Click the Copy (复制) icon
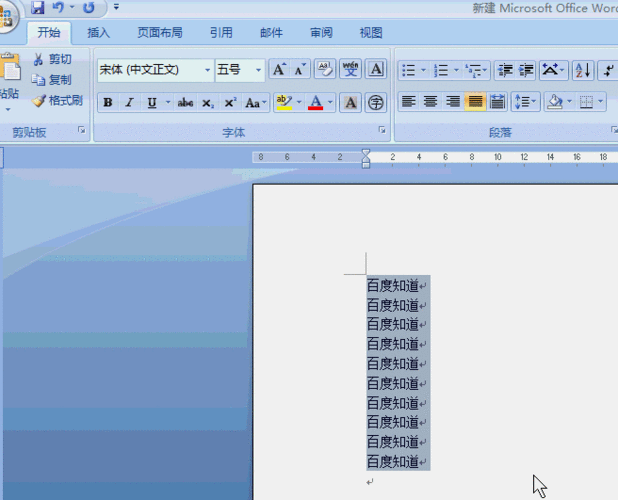Viewport: 618px width, 500px height. (x=39, y=80)
